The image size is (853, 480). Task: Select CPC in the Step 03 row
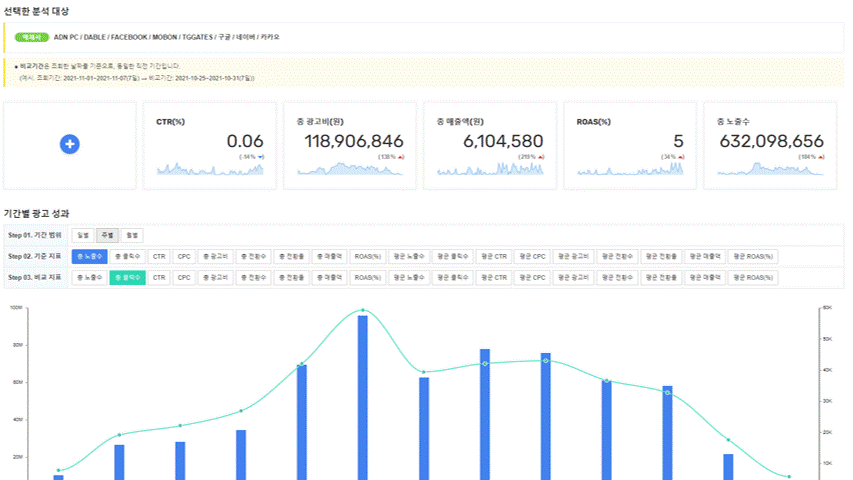[184, 277]
